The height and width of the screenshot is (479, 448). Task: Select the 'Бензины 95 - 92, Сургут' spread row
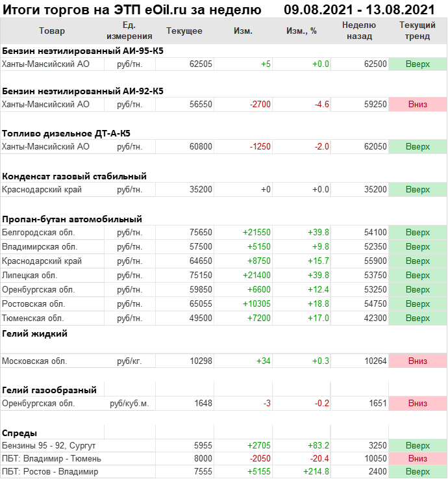[49, 446]
